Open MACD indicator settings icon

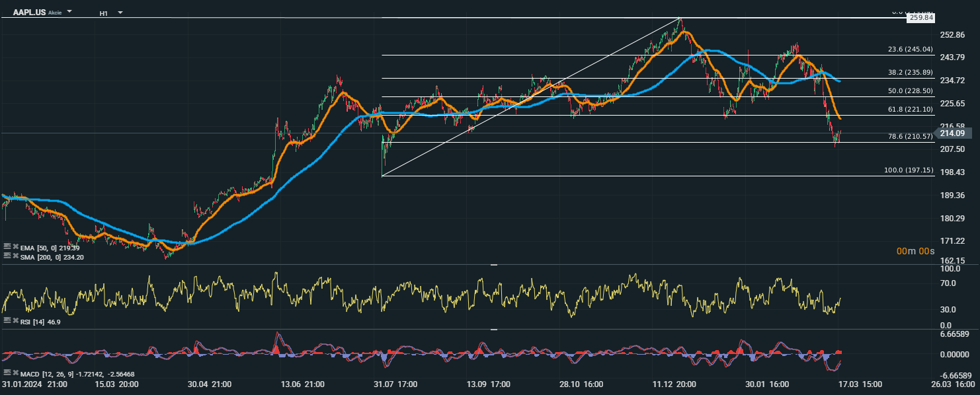[7, 374]
